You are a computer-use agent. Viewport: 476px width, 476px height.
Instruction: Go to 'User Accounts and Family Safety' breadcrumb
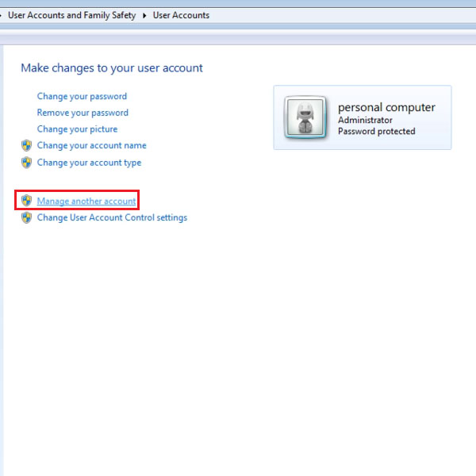72,15
